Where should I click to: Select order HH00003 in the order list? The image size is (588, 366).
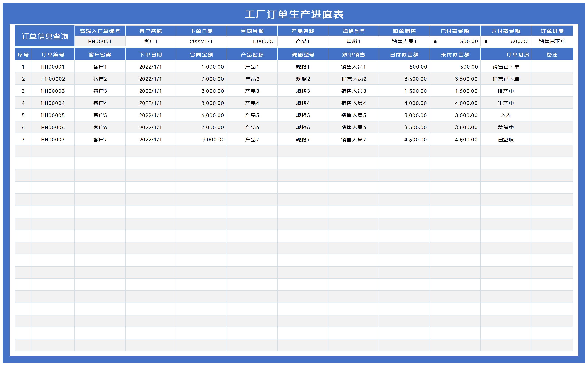pos(53,91)
